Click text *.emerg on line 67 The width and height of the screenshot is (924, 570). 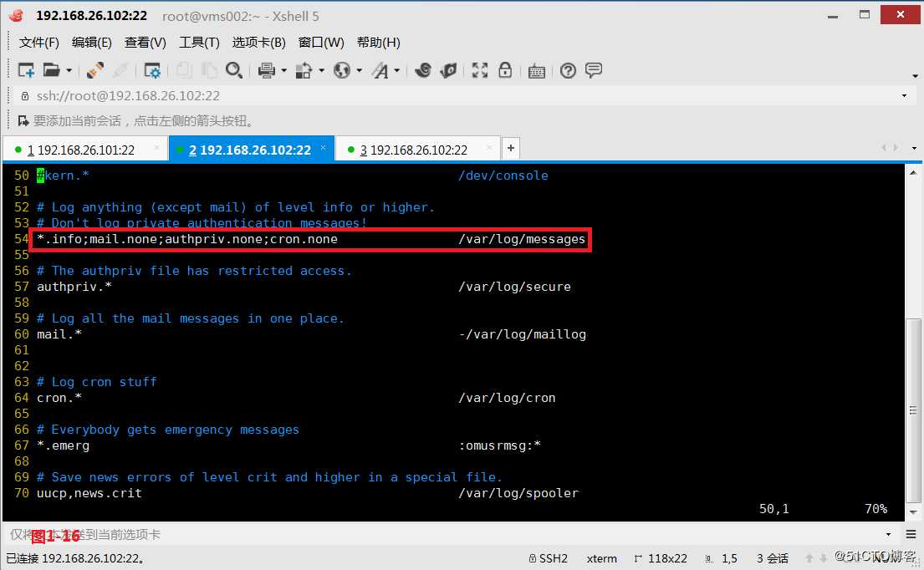(63, 445)
